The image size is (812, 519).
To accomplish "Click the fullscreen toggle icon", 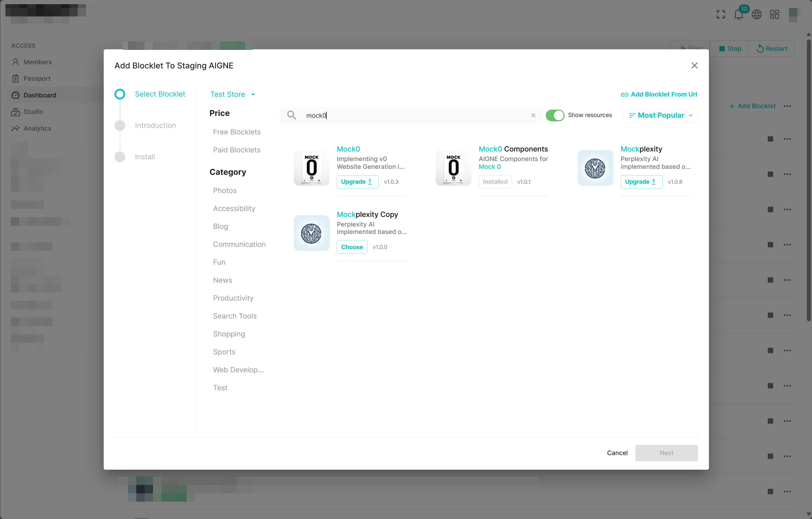I will (x=721, y=15).
